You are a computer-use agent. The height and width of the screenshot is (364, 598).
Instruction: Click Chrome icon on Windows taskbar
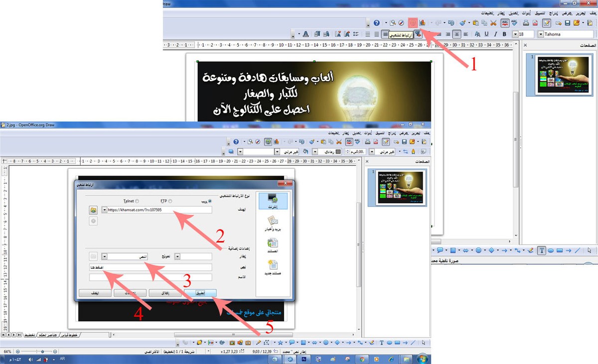363,359
